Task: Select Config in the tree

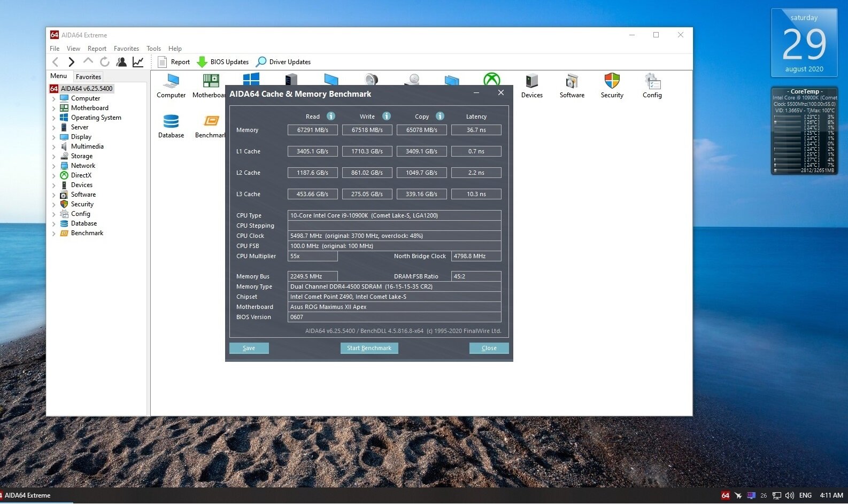Action: click(80, 214)
